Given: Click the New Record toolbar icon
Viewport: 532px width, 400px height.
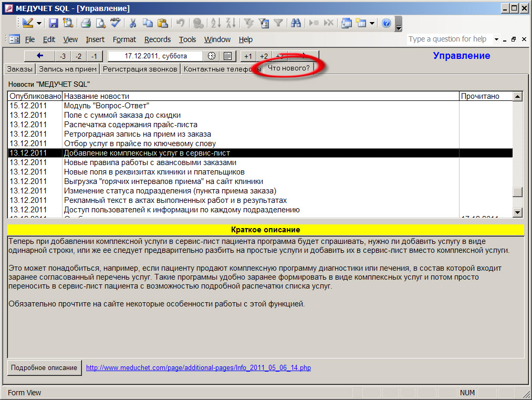Looking at the screenshot, I should 314,23.
